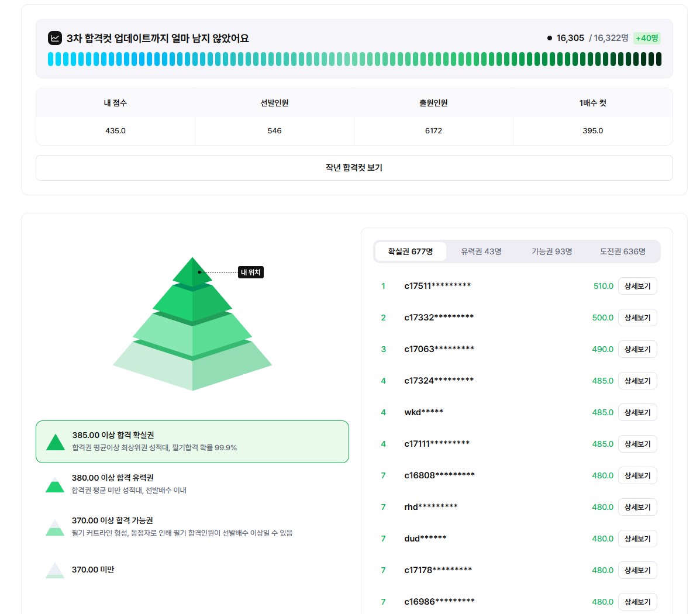Click the segmented applicant progress bar
This screenshot has width=700, height=614.
coord(354,60)
